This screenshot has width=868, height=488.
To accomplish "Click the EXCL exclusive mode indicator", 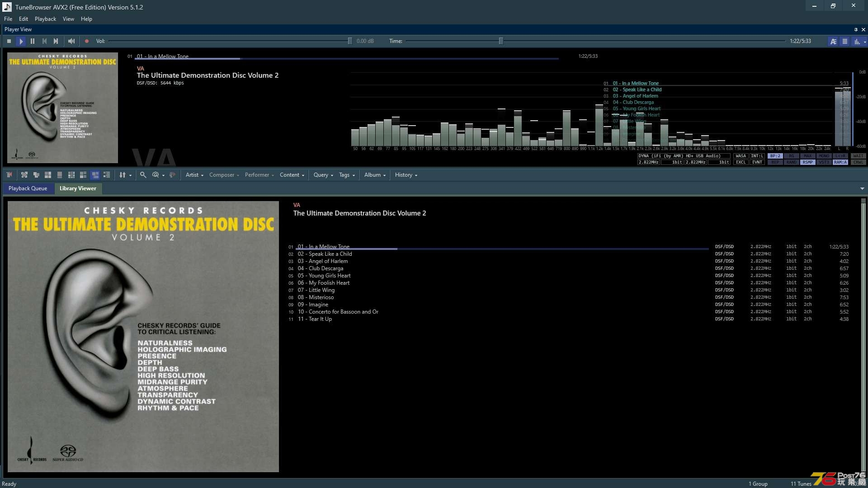I will click(x=741, y=162).
